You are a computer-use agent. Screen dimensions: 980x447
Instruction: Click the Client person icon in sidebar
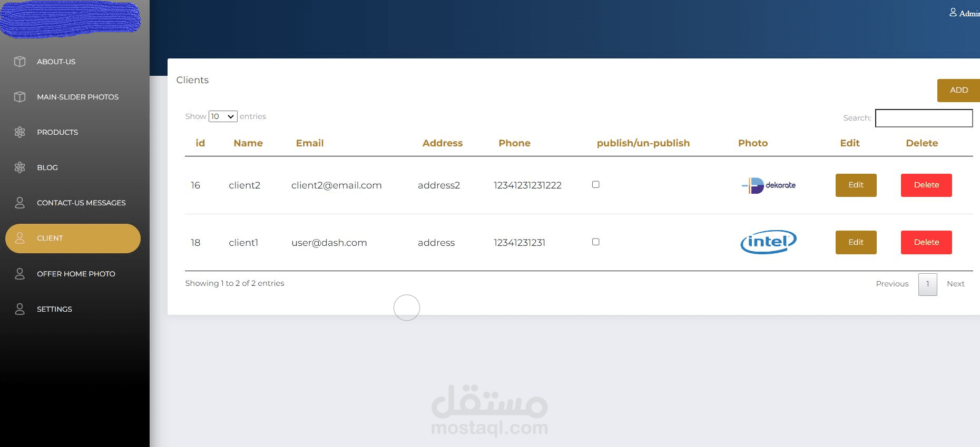[x=20, y=238]
